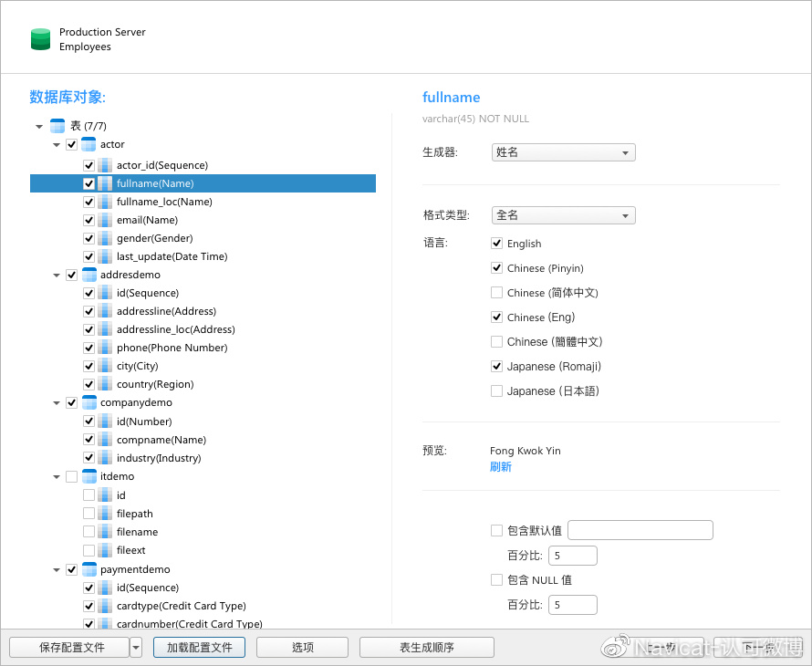The height and width of the screenshot is (666, 812).
Task: Uncheck the actor_id(Sequence) column checkbox
Action: point(88,165)
